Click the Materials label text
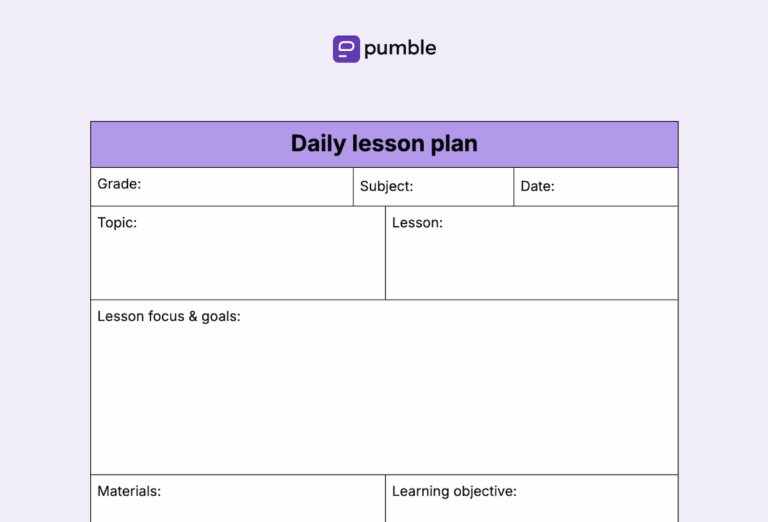 pyautogui.click(x=129, y=491)
